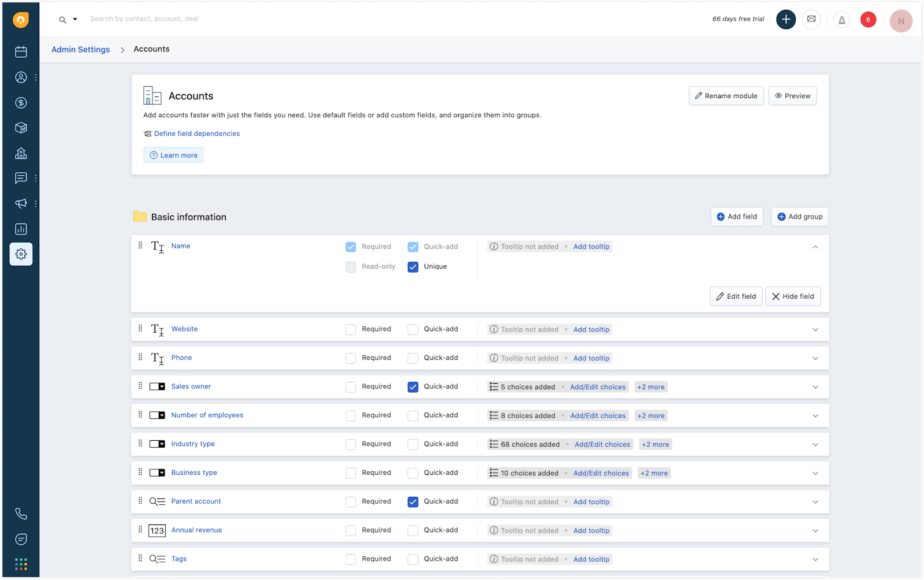The width and height of the screenshot is (924, 580).
Task: Open the red notifications badge
Action: pyautogui.click(x=868, y=20)
